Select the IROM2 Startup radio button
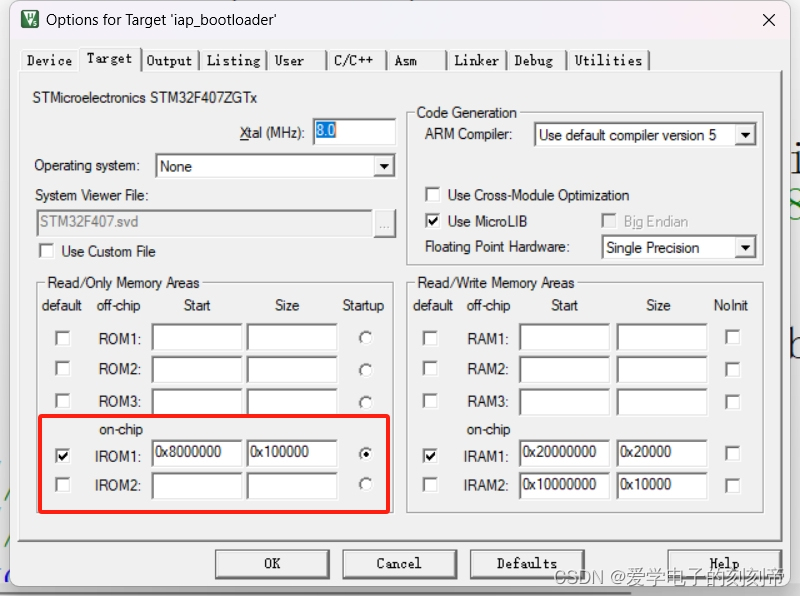The height and width of the screenshot is (596, 800). click(x=365, y=484)
